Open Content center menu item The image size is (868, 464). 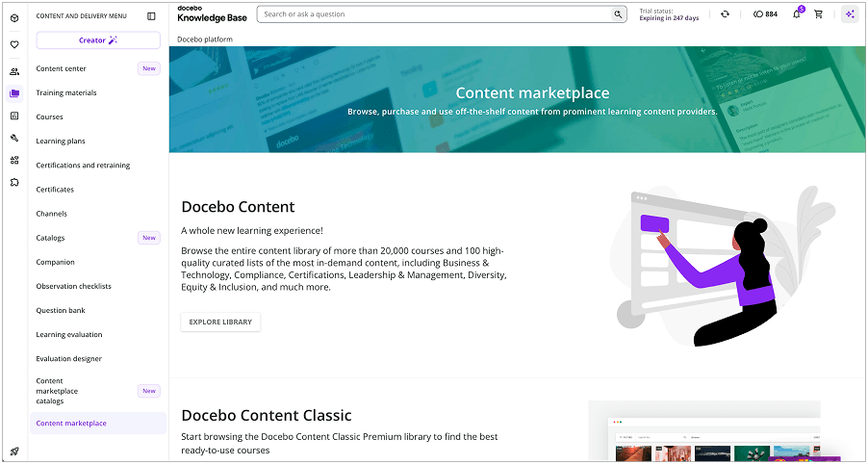[98, 68]
